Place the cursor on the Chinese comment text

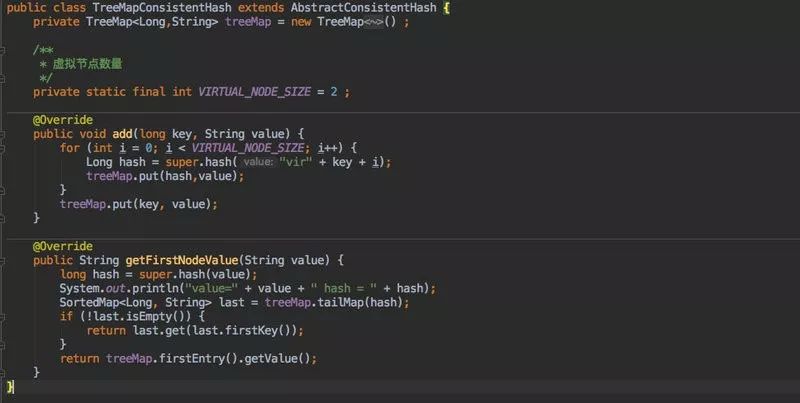[87, 64]
